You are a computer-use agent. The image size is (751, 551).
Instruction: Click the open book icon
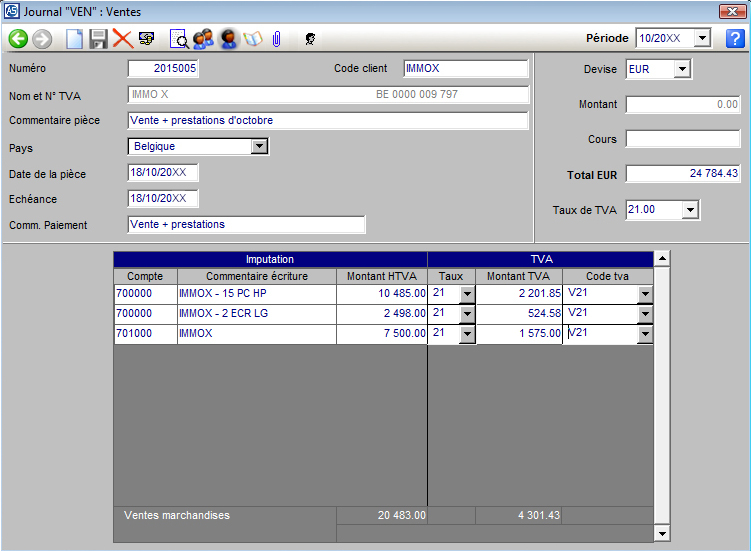(252, 39)
